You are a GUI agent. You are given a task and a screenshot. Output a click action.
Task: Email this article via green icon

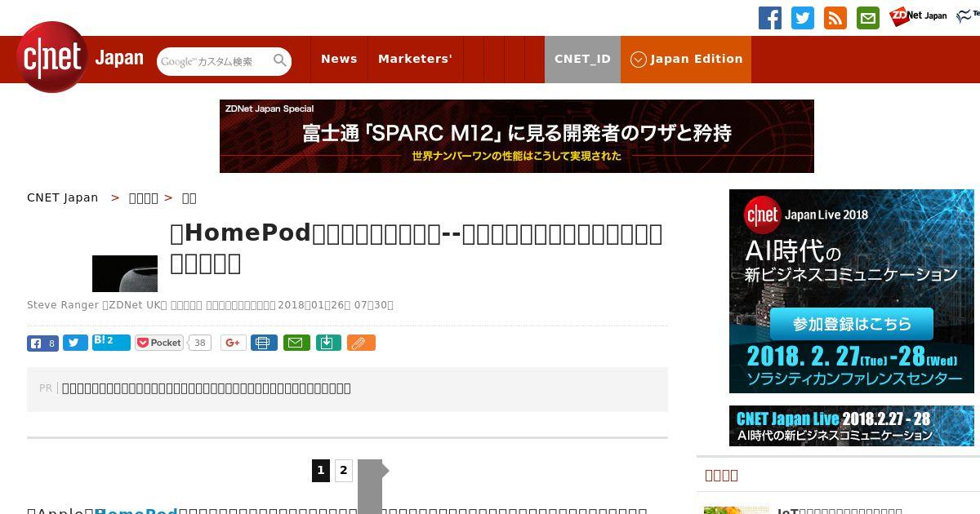click(x=296, y=343)
